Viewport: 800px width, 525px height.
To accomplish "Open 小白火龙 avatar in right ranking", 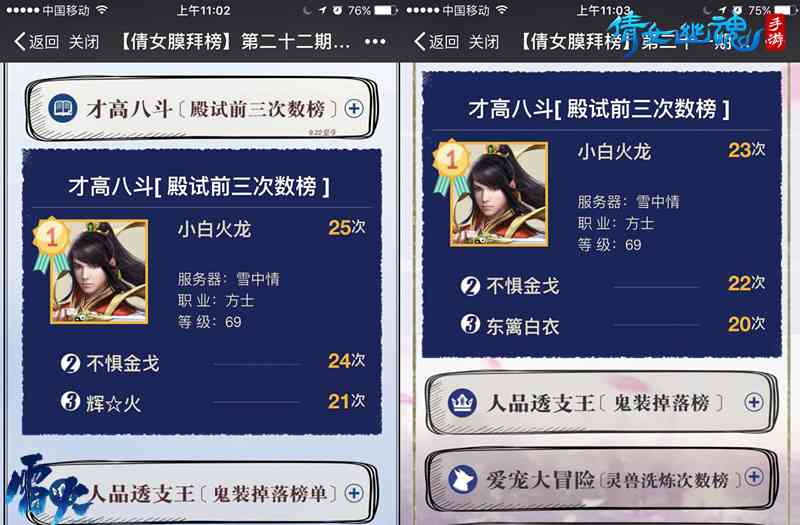I will pos(499,194).
